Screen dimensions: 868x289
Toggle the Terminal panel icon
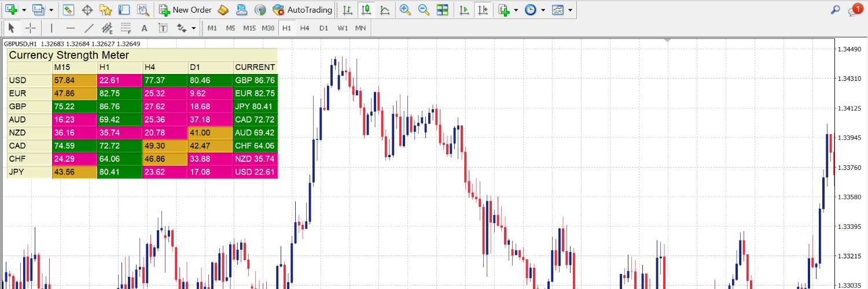[x=124, y=10]
